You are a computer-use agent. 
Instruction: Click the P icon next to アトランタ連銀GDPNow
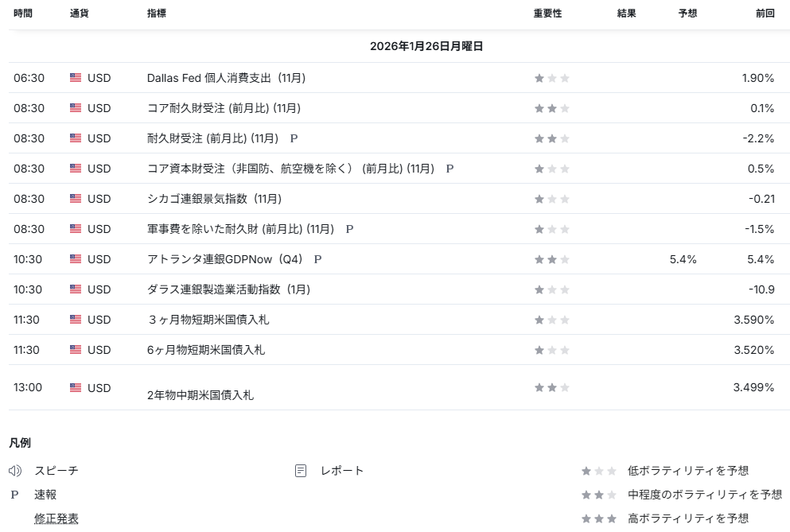tap(317, 259)
